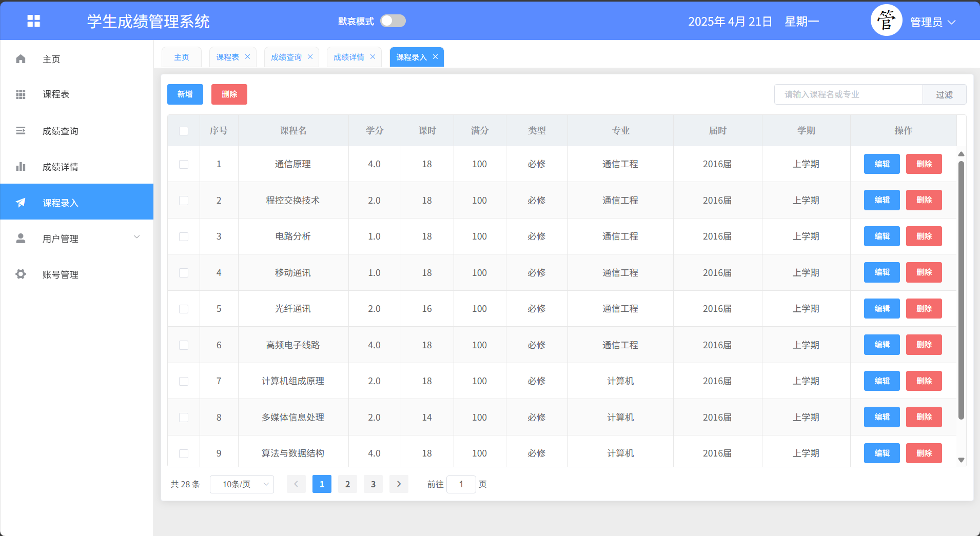Image resolution: width=980 pixels, height=536 pixels.
Task: Click the 课程表 grid icon in sidebar
Action: pos(21,94)
